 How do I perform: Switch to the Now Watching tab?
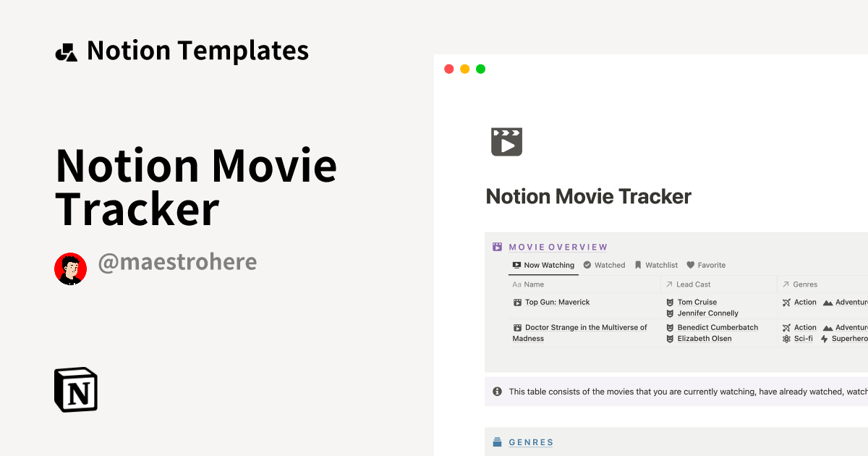pos(543,265)
